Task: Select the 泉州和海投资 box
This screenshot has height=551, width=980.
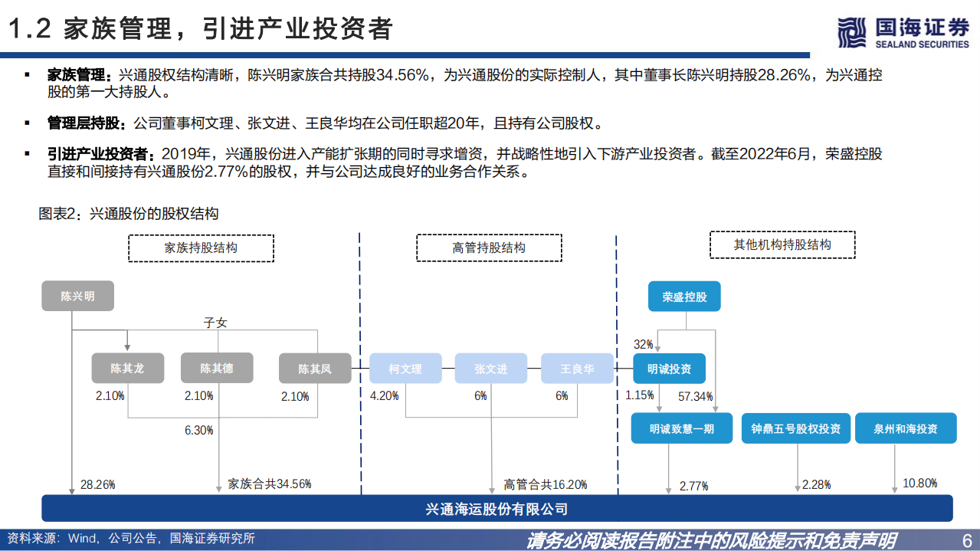Action: (906, 428)
